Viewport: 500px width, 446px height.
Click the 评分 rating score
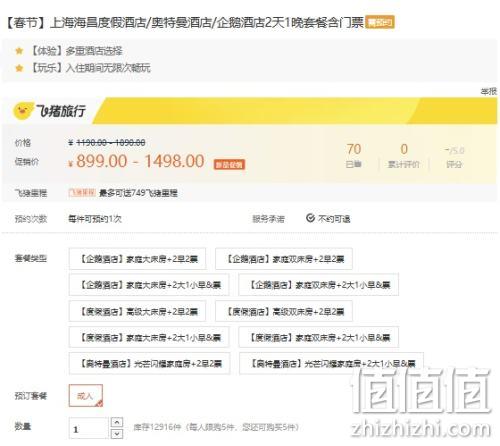[x=454, y=157]
